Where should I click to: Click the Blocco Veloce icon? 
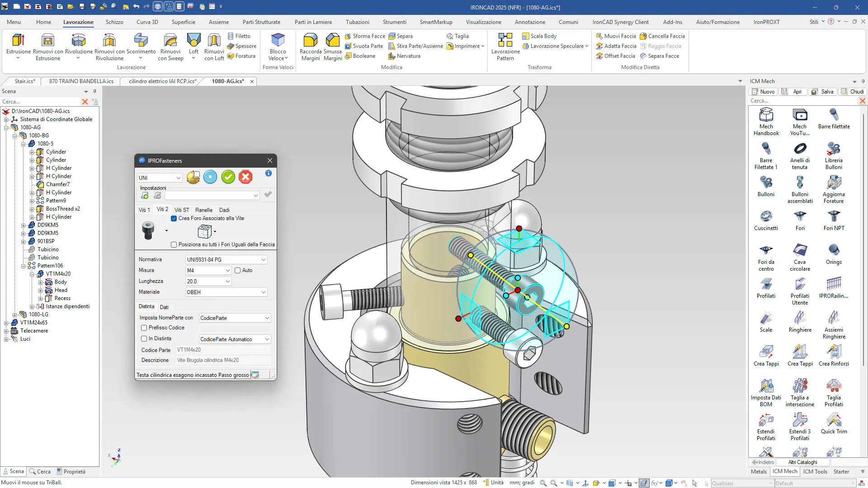278,41
